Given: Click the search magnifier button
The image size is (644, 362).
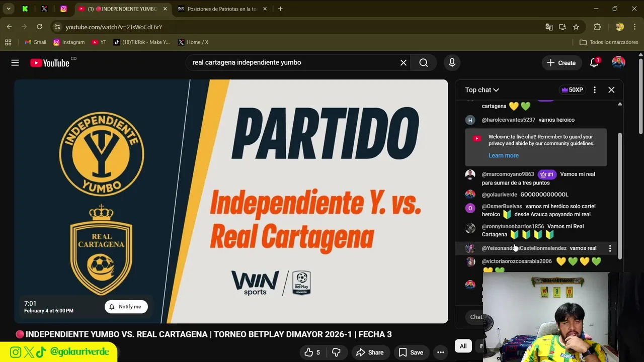Looking at the screenshot, I should pyautogui.click(x=424, y=63).
